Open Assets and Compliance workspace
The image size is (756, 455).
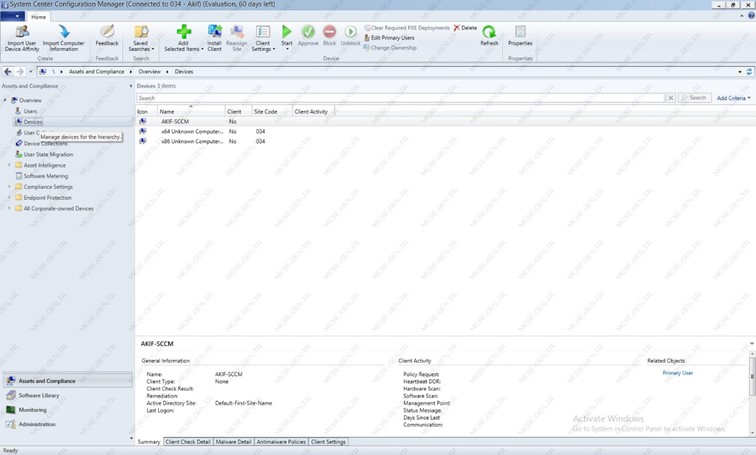pos(68,381)
